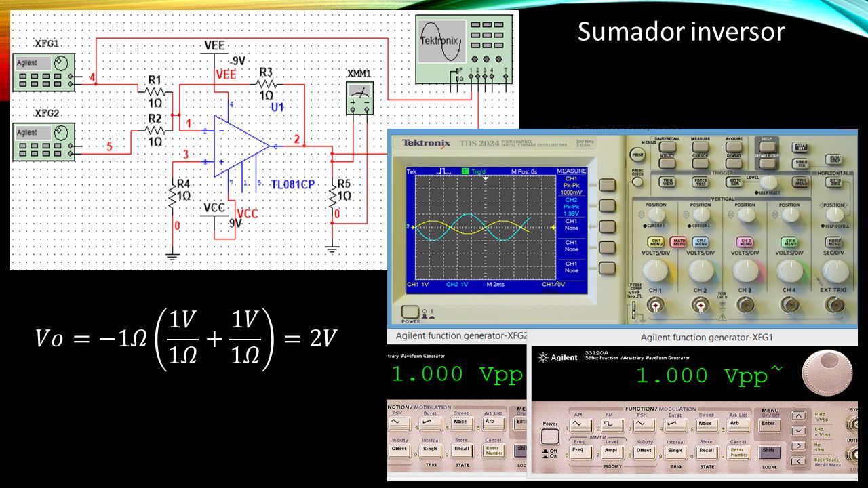This screenshot has height=488, width=868.
Task: Click the PROBE CHECK button on the oscilloscope
Action: [637, 182]
